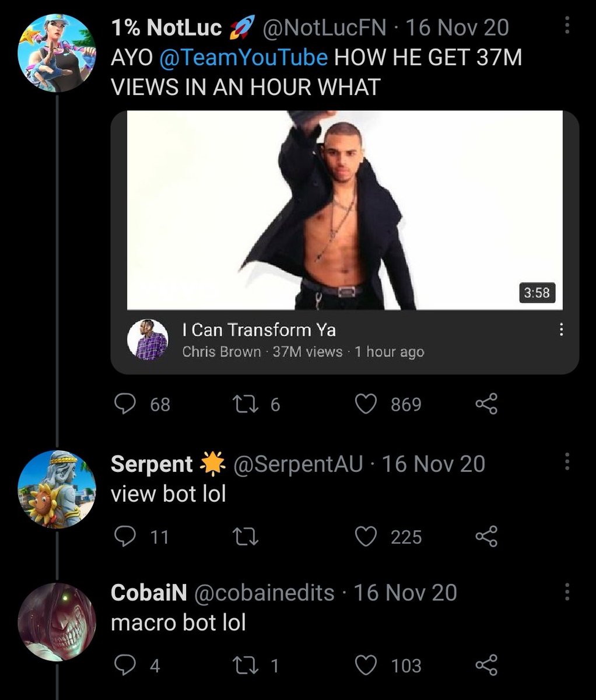Like CobaiN's macro bot lol reply

coord(366,666)
